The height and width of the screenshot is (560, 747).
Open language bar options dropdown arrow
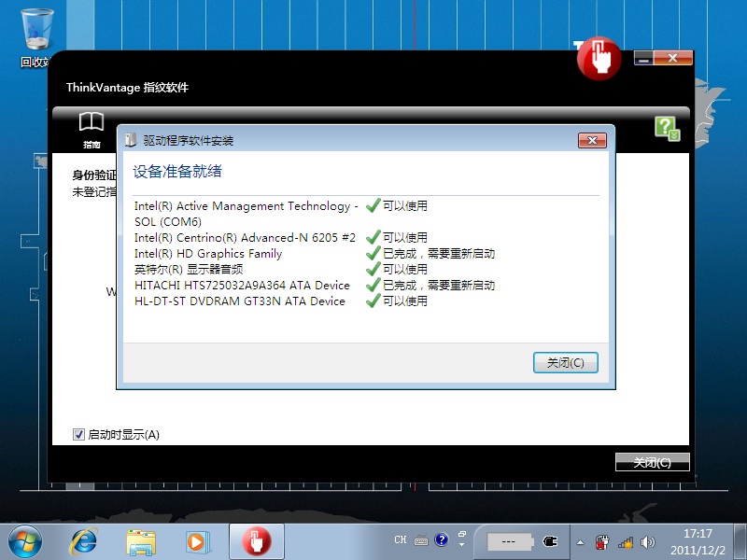pos(461,545)
